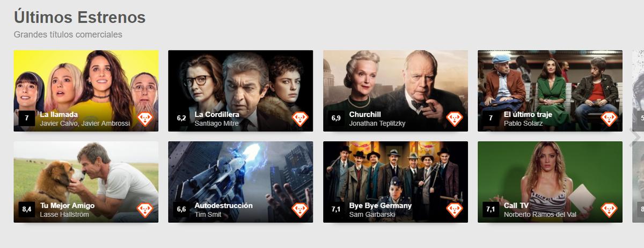
Task: Open the La llamada movie title link
Action: (x=59, y=114)
